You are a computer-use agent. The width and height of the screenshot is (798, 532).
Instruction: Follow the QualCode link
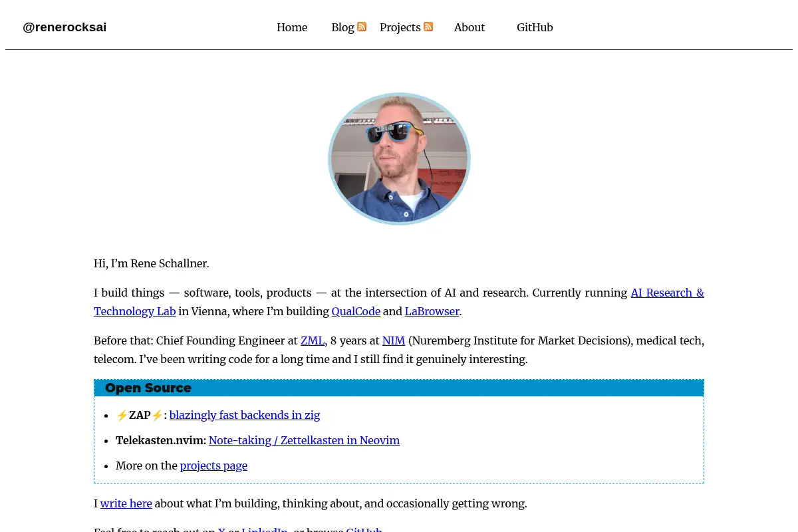(356, 311)
